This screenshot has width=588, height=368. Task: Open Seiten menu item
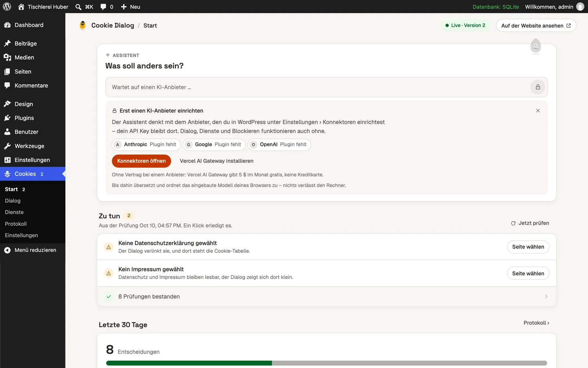coord(33,71)
